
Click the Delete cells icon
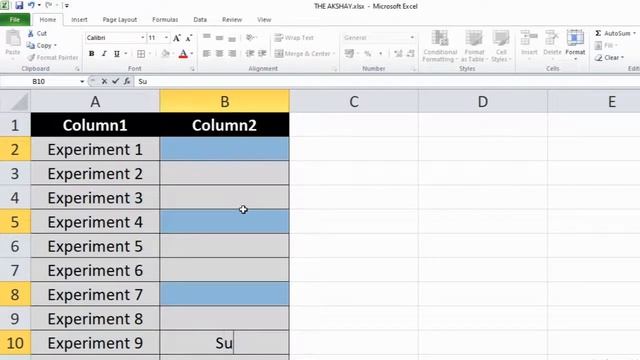[552, 38]
